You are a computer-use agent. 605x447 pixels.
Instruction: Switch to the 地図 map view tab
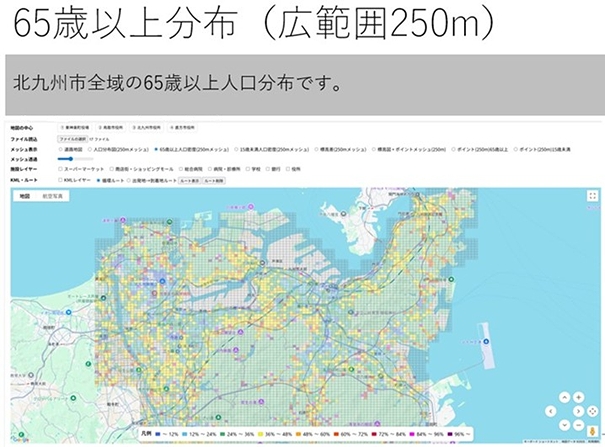tap(24, 197)
